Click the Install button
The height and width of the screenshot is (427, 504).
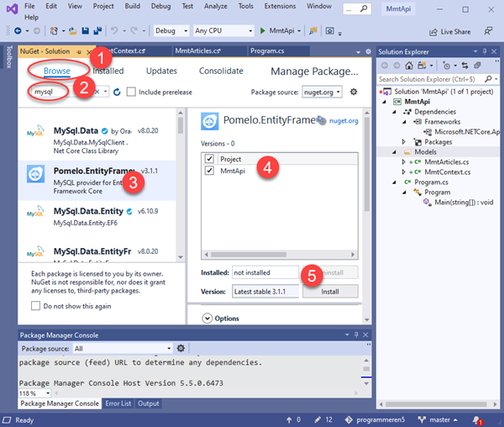330,292
